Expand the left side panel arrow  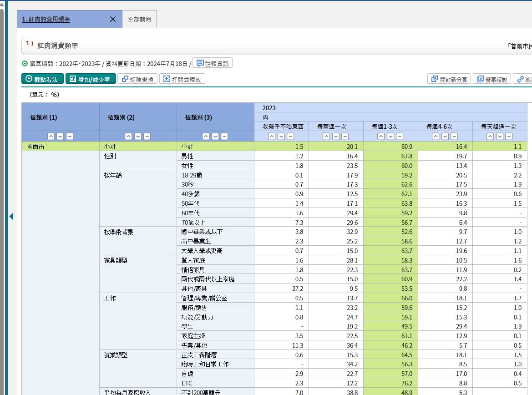click(11, 217)
